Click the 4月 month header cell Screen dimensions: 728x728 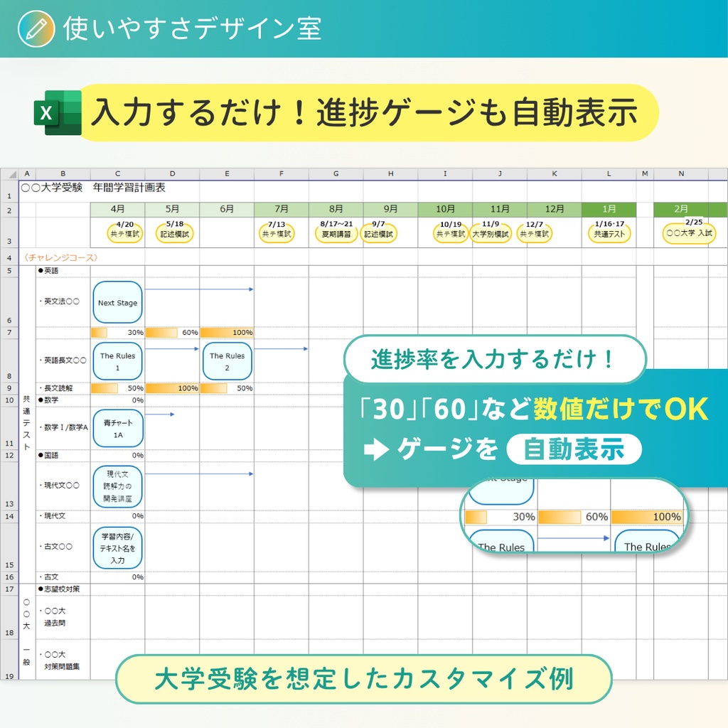click(117, 210)
